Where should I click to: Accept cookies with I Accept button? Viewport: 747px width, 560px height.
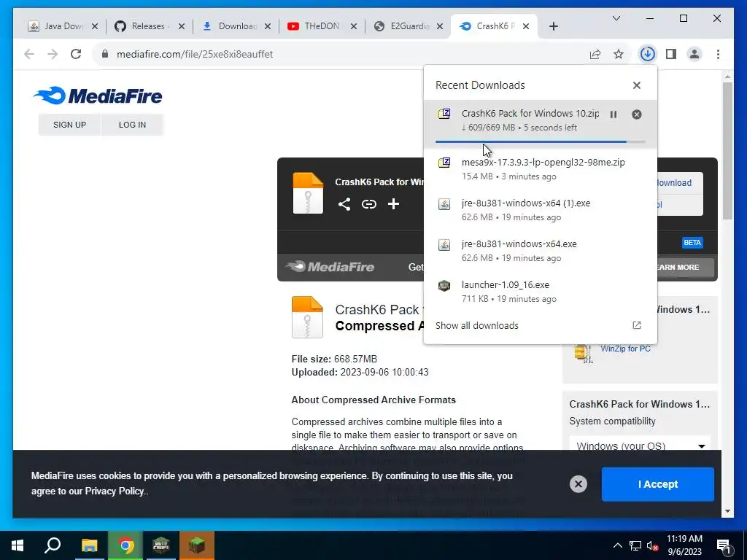(657, 484)
